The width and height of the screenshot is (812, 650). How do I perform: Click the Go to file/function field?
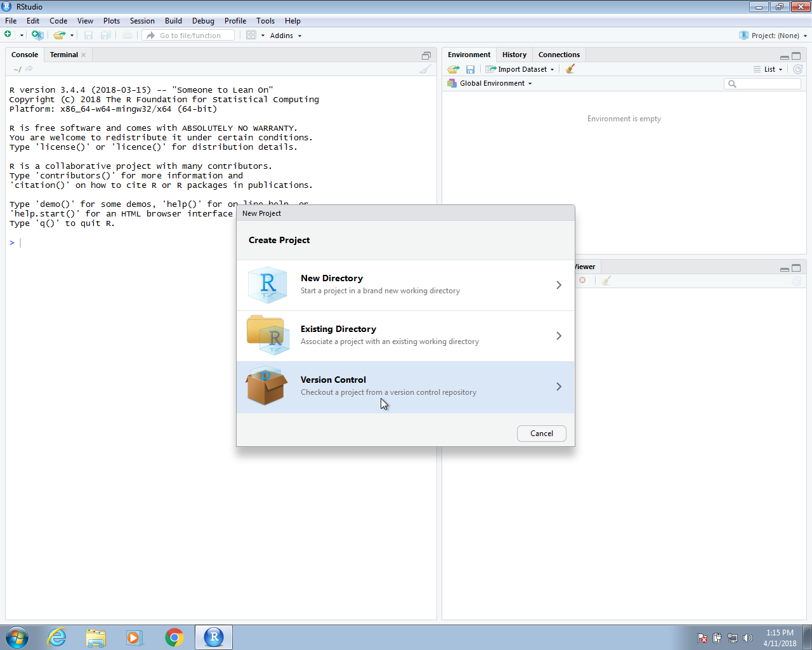188,36
